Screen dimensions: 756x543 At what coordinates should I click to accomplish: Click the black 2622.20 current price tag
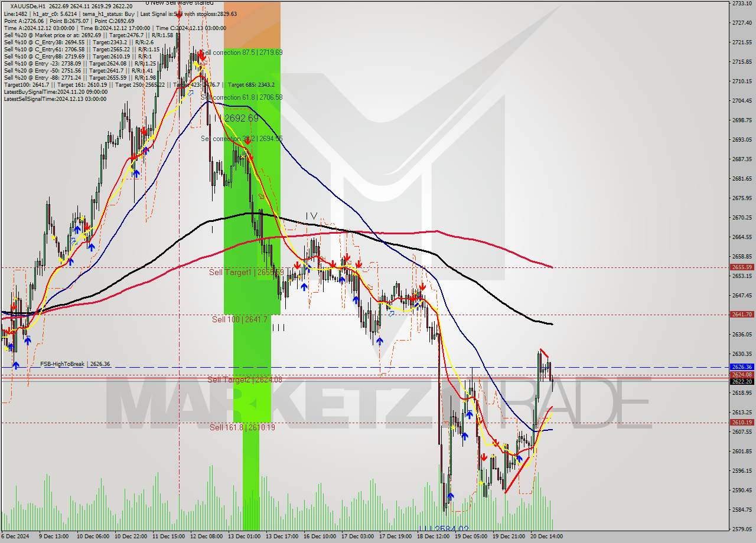click(742, 381)
